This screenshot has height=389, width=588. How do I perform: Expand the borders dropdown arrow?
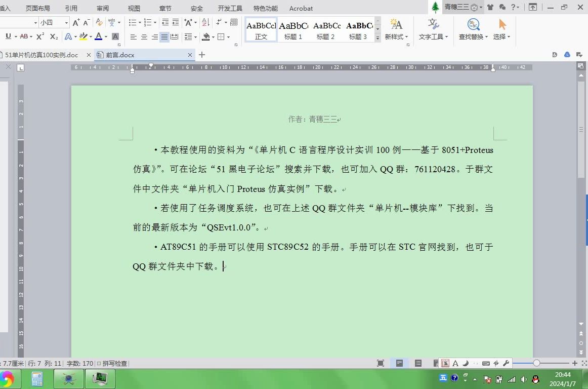(x=228, y=37)
